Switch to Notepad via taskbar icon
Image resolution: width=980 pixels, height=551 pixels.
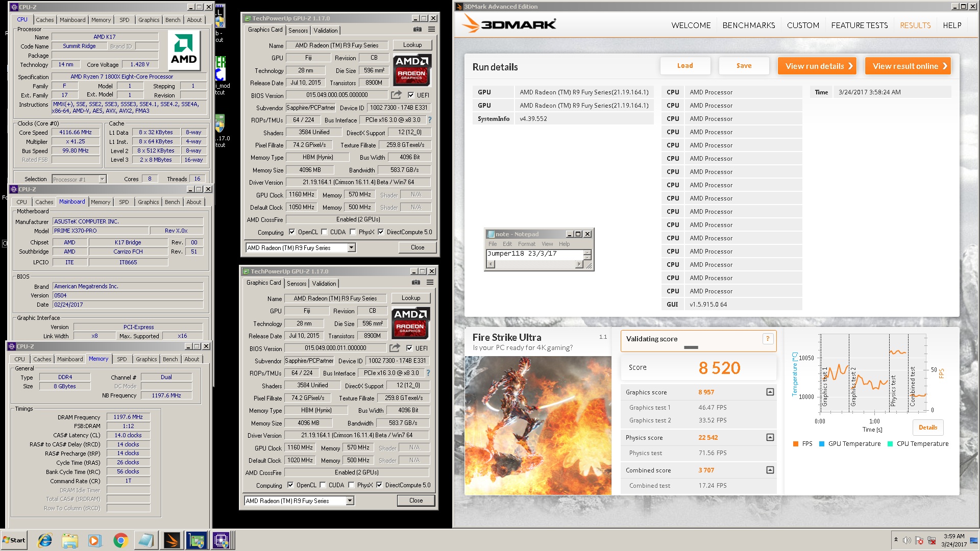(146, 540)
